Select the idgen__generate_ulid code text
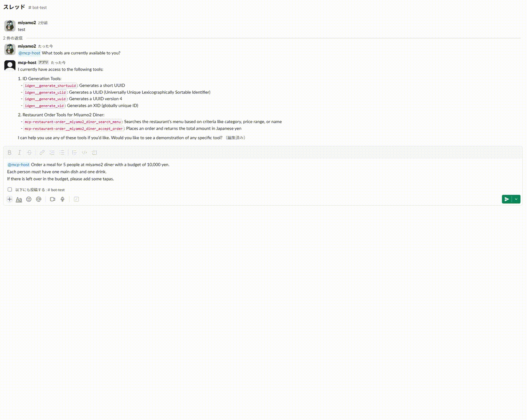The width and height of the screenshot is (527, 420). point(45,93)
